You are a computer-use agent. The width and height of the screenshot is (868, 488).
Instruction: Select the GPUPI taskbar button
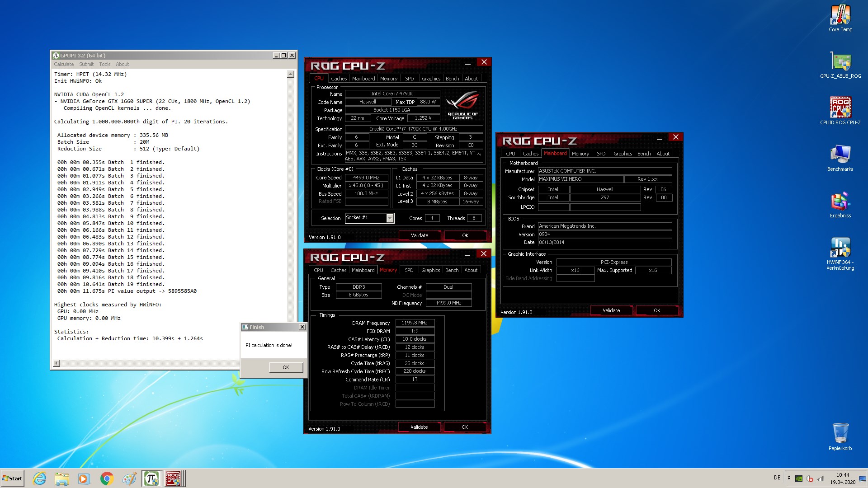151,479
